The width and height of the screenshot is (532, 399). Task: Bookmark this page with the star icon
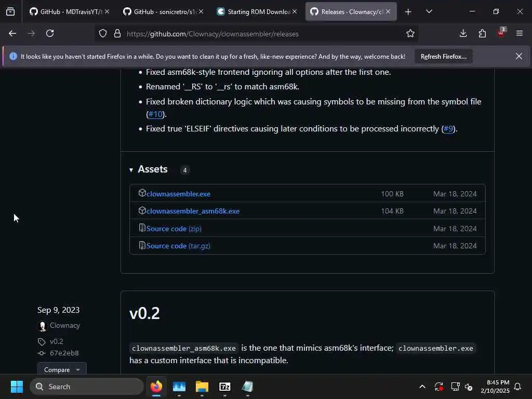410,34
